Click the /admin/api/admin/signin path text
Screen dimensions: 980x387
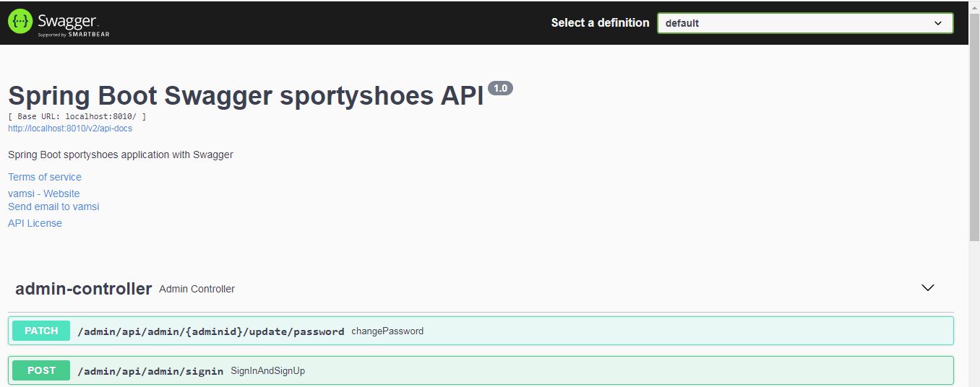[x=150, y=371]
